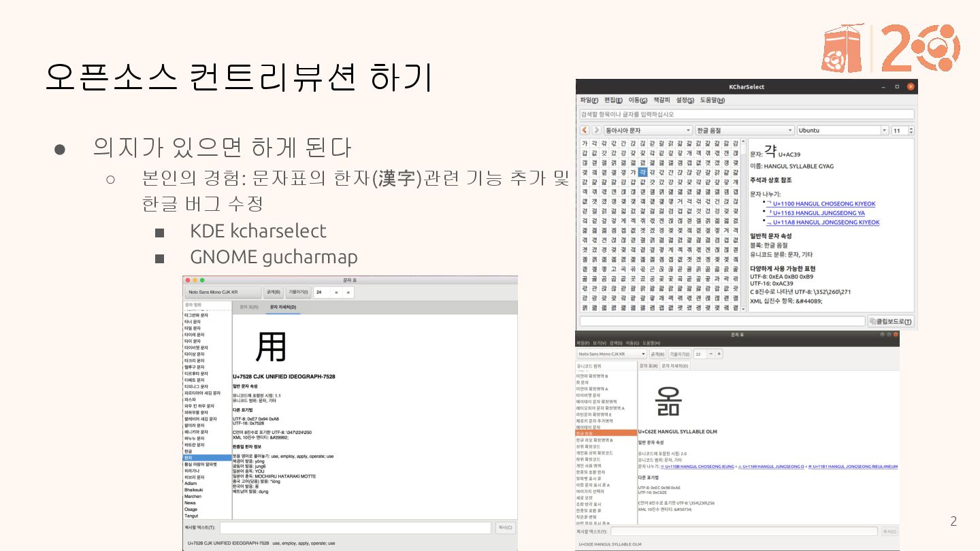Open 보기(V) menu in Ubuntu 문자 표 window
Viewport: 980px width, 551px height.
click(599, 343)
